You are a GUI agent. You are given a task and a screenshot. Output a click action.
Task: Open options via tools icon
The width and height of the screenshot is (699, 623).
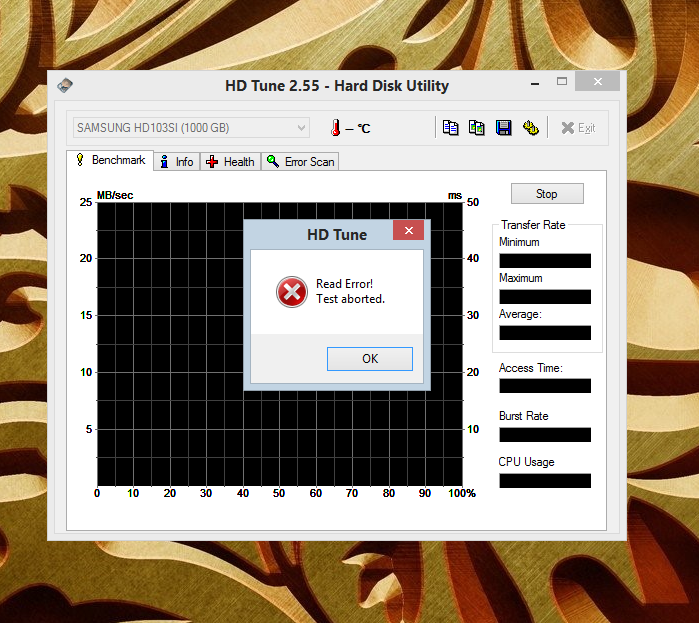pyautogui.click(x=530, y=128)
